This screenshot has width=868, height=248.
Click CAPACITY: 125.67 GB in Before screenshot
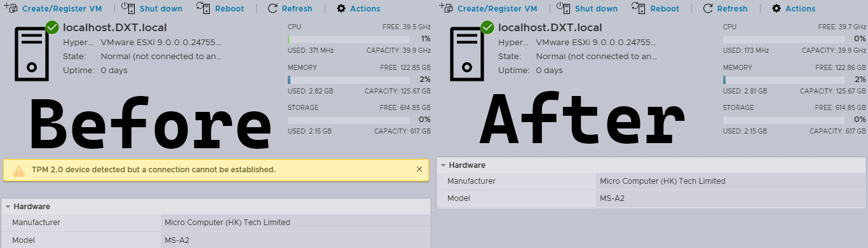[x=398, y=91]
